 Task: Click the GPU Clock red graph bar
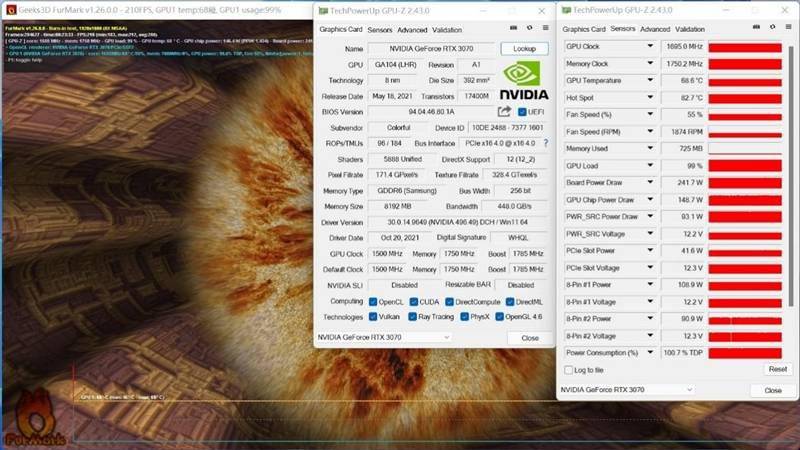745,47
